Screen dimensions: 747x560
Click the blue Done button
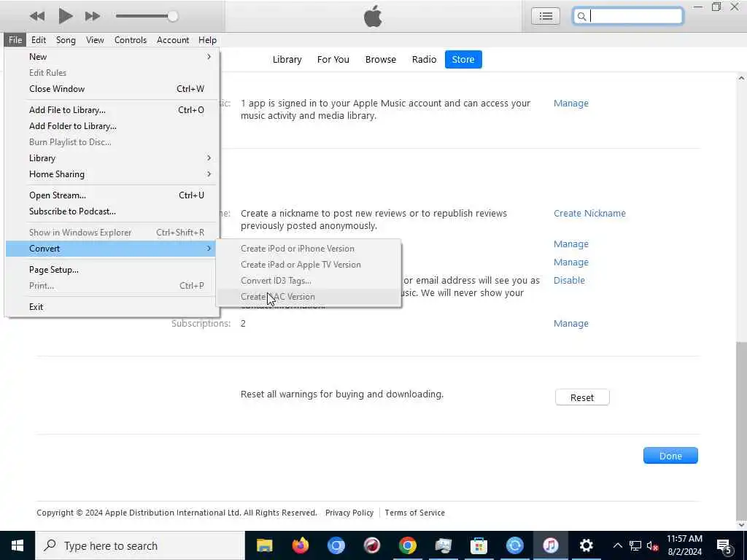pos(670,456)
